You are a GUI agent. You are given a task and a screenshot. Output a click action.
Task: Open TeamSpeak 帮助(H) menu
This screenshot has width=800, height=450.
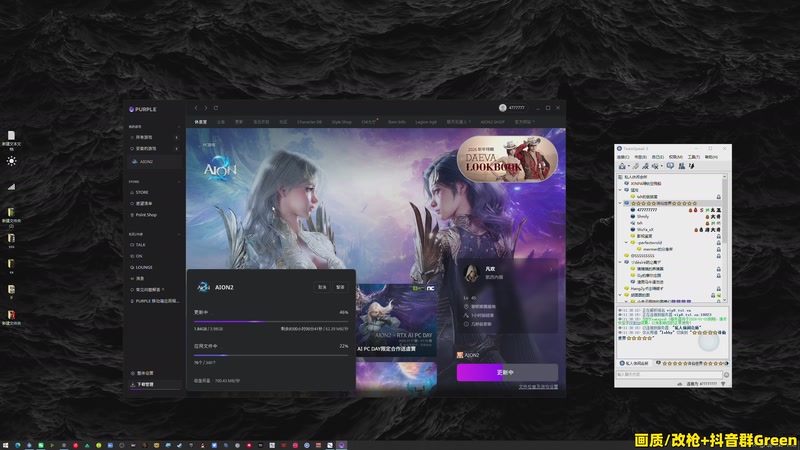711,157
